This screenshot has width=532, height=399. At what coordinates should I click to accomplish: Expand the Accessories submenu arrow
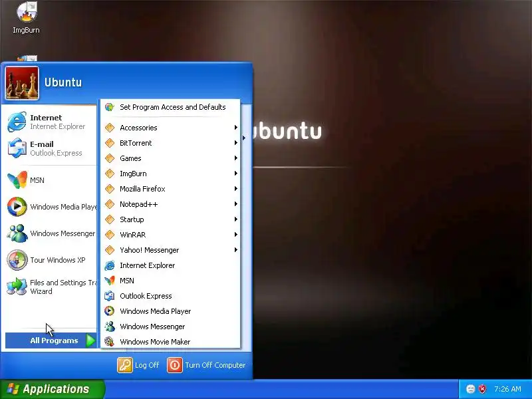236,128
